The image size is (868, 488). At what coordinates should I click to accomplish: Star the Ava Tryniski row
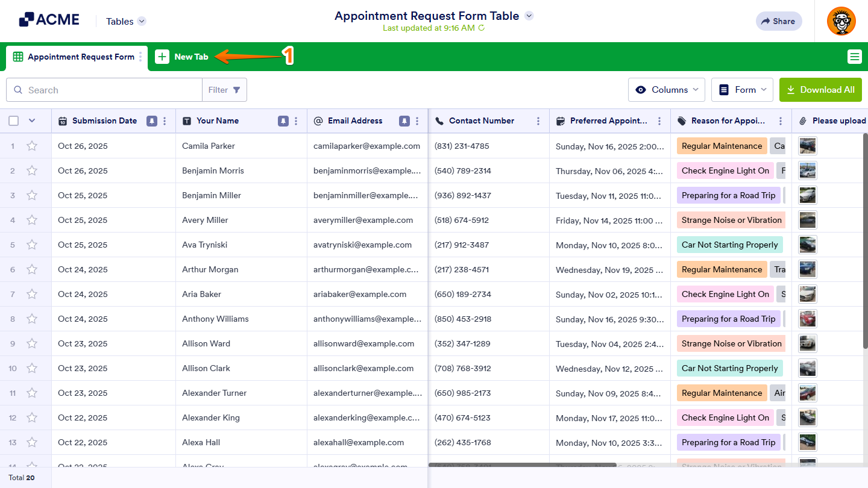pos(32,245)
